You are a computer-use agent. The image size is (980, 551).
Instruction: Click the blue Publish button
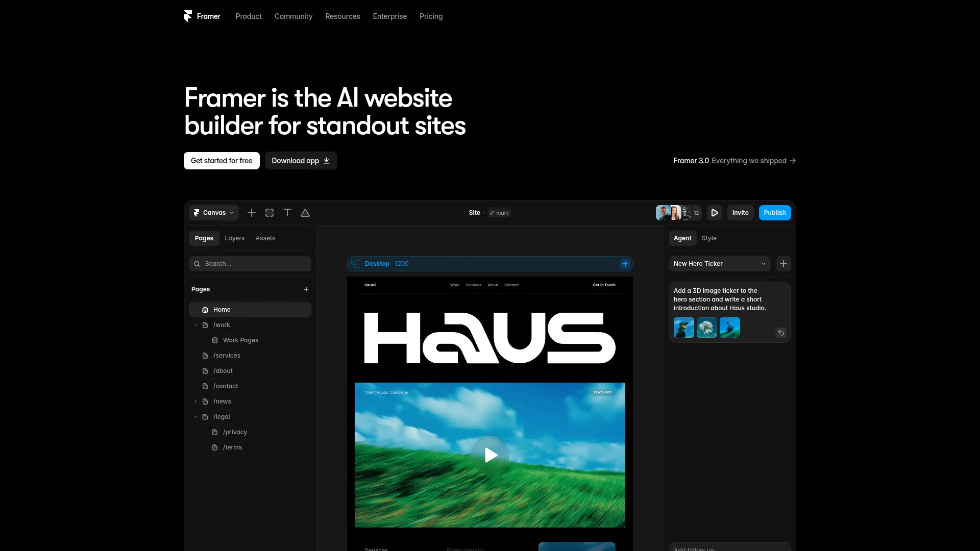775,213
